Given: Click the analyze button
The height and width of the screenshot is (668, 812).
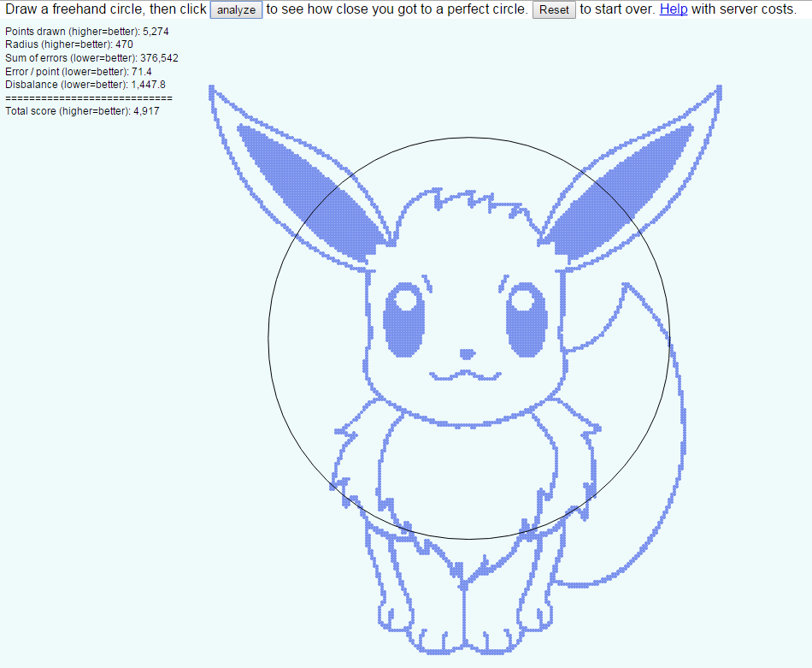Looking at the screenshot, I should (236, 10).
